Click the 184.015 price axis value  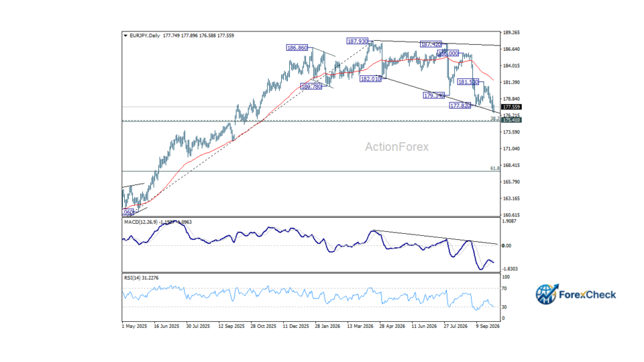[511, 66]
